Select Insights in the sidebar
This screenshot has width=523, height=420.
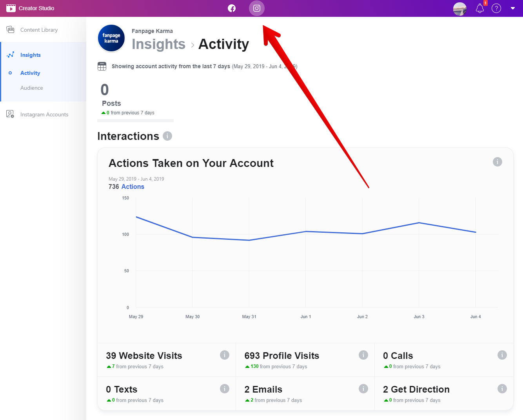click(x=31, y=55)
